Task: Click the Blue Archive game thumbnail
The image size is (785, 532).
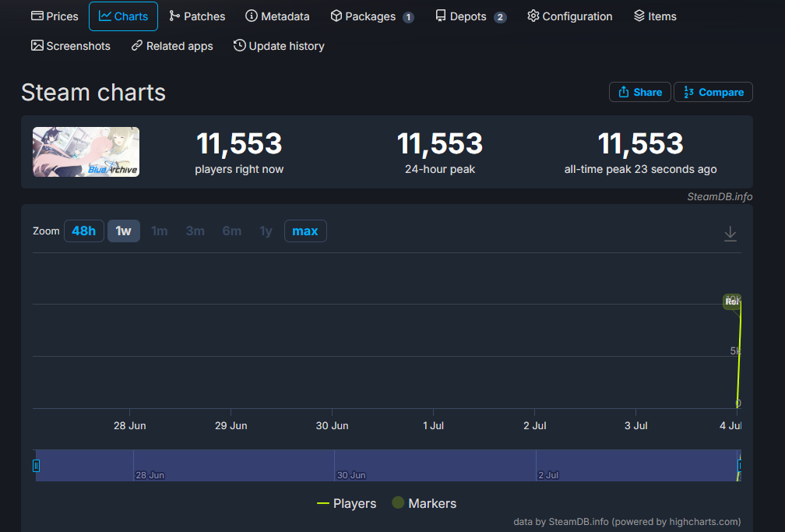Action: [86, 152]
